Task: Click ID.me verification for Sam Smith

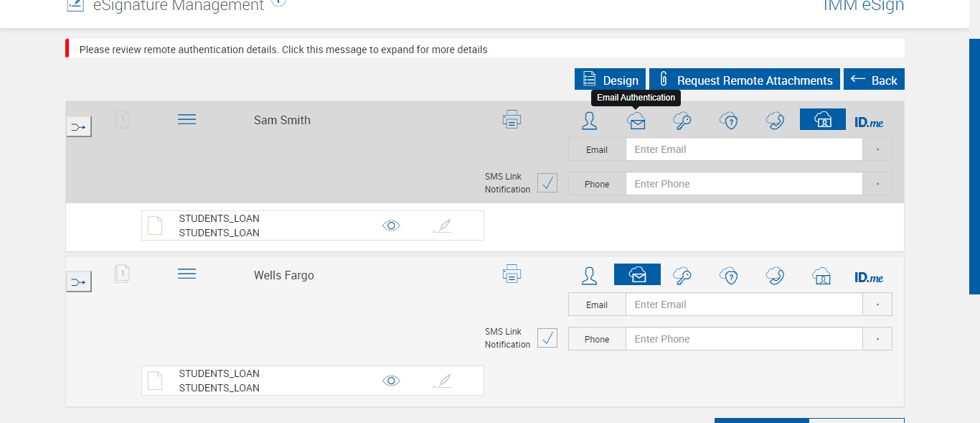Action: coord(869,122)
